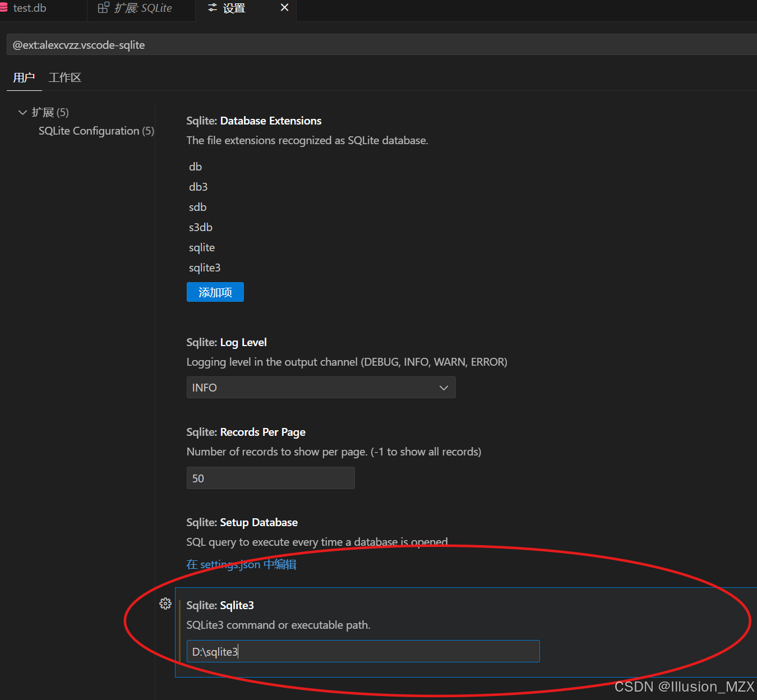The image size is (757, 700).
Task: Select the s3db extension entry
Action: [201, 227]
